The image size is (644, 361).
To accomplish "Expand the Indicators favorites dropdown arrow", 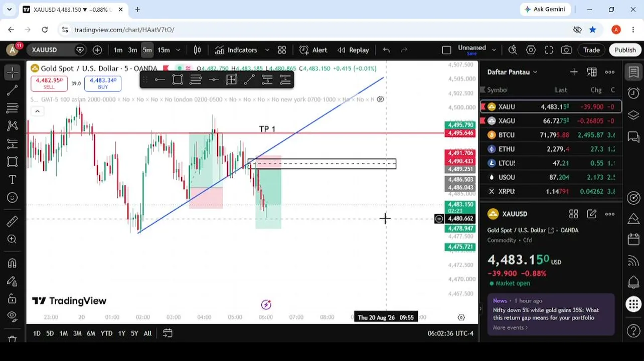I will click(x=267, y=50).
